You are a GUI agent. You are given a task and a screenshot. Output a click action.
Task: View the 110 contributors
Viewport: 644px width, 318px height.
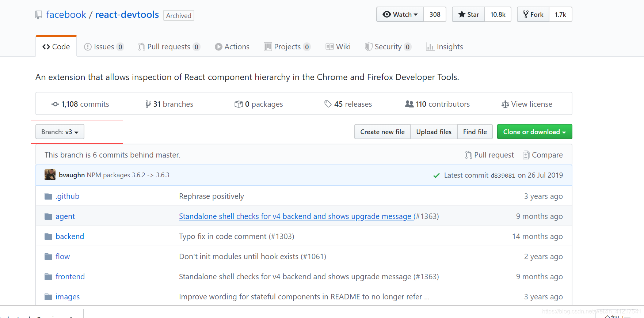437,104
